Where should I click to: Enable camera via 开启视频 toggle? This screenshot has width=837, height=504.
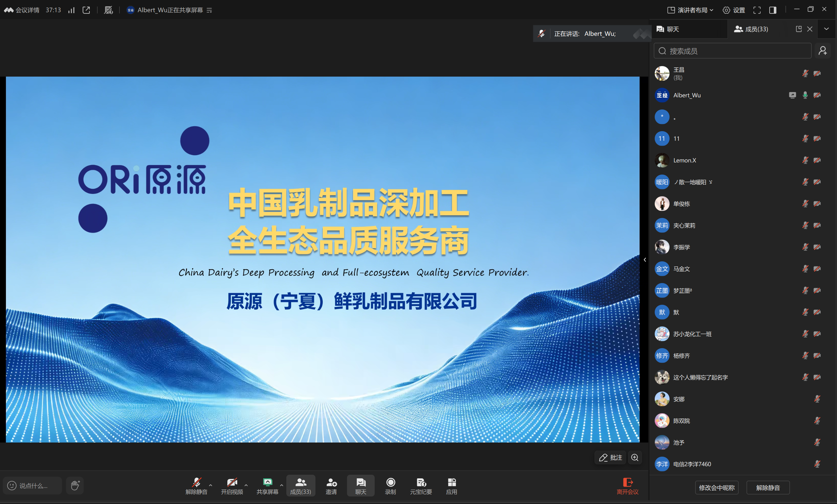(x=232, y=485)
